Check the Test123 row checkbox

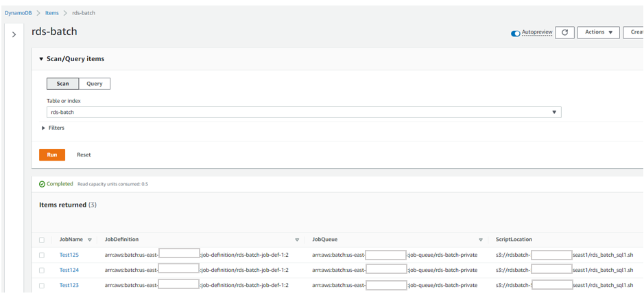coord(41,285)
